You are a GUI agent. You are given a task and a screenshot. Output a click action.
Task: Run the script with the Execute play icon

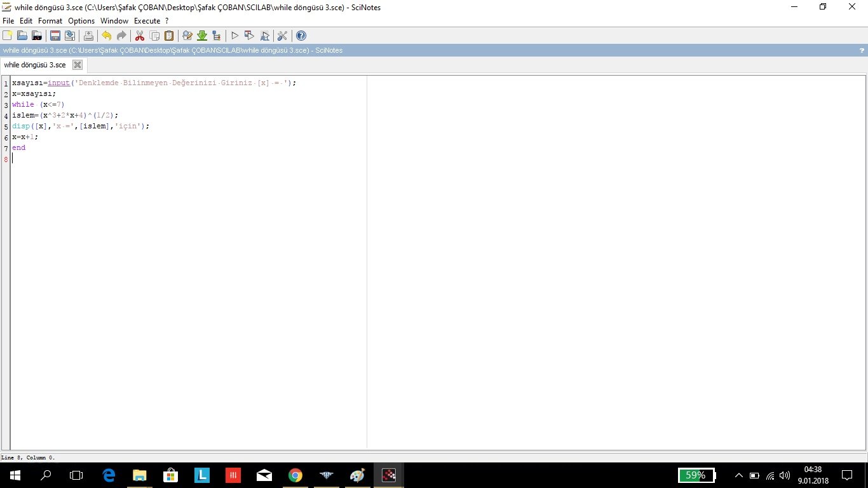pyautogui.click(x=234, y=36)
